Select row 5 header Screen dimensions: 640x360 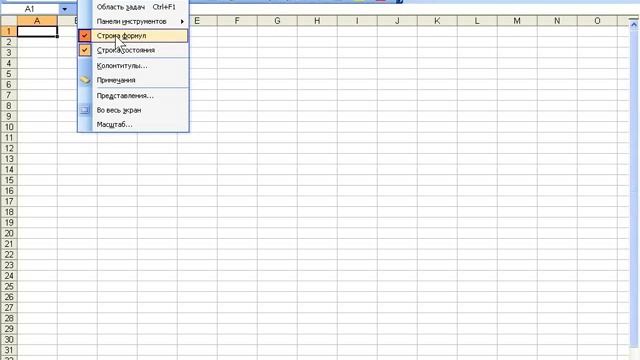9,74
